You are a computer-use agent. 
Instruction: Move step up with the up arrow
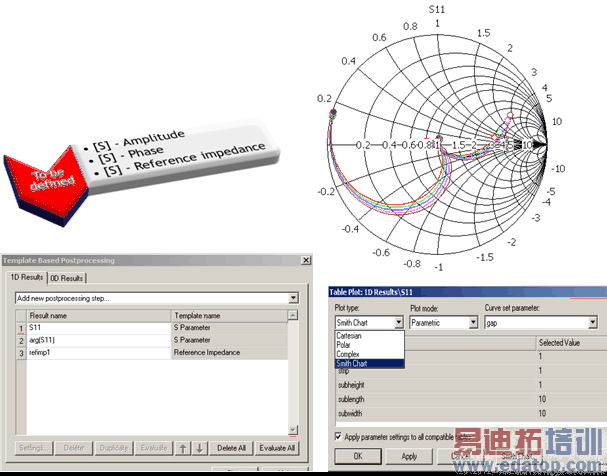point(183,448)
